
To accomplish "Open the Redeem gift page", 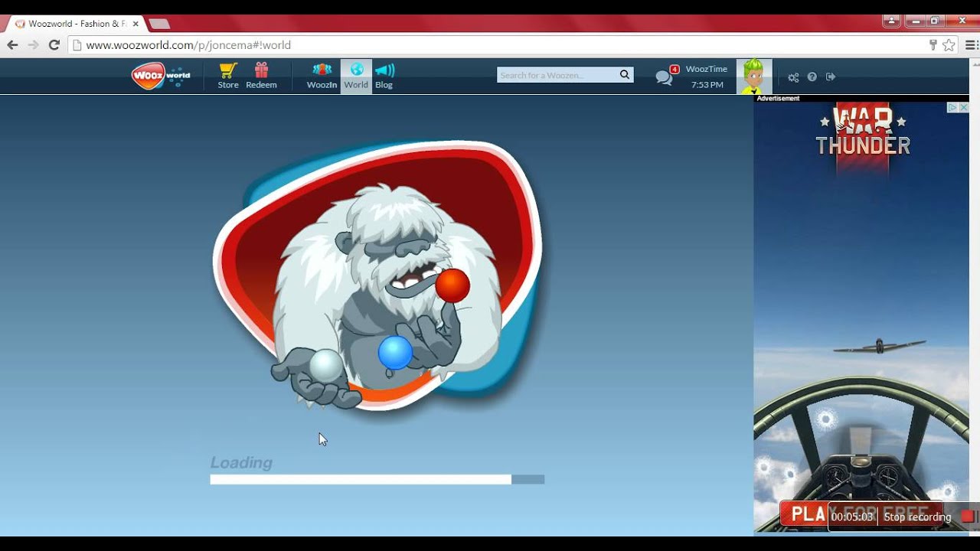I will coord(261,77).
